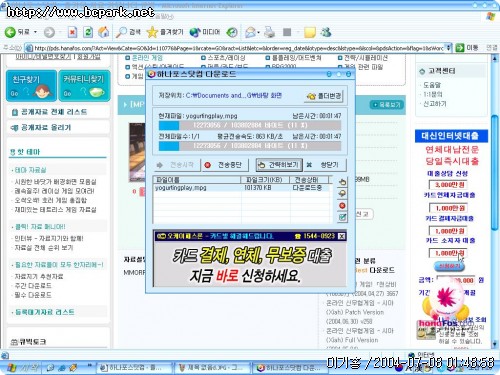Screen dimensions: 500x375
Task: Click the total files download progress bar
Action: 250,146
